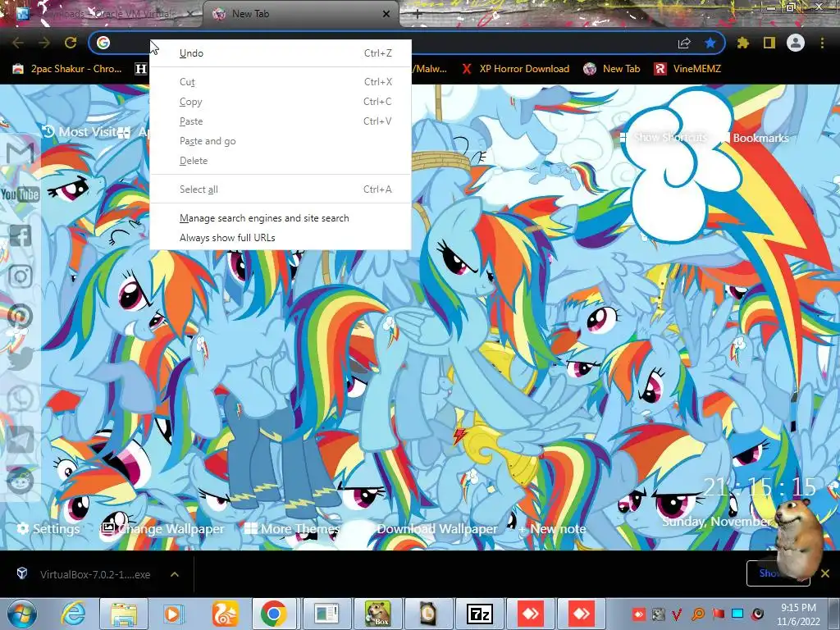Open 2pac Shakur bookmark
This screenshot has height=630, width=840.
67,69
